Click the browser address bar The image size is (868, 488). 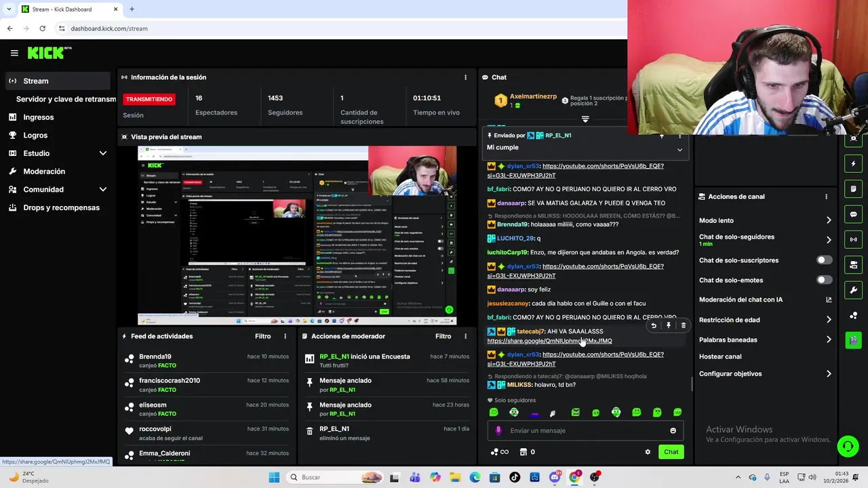[339, 28]
